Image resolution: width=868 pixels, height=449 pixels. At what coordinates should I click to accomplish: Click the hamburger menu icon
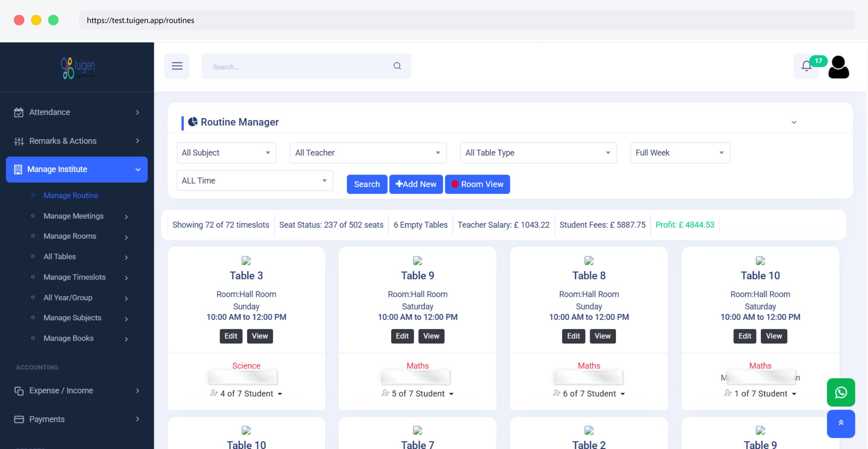177,66
